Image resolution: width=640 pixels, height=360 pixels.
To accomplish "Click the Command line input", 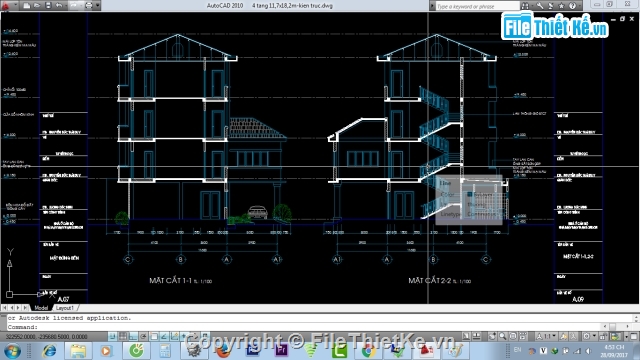I will [304, 327].
